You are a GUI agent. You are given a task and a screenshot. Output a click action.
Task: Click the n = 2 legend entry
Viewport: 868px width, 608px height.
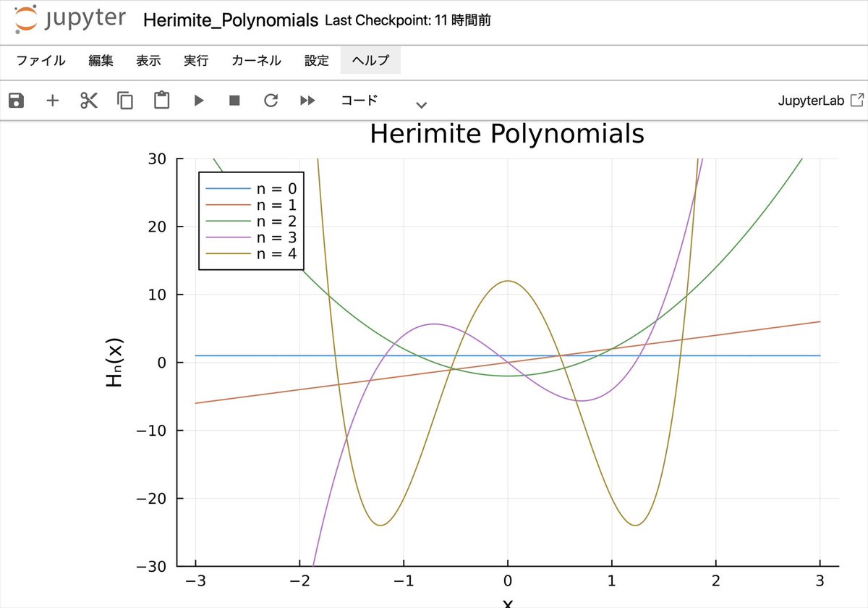click(251, 221)
